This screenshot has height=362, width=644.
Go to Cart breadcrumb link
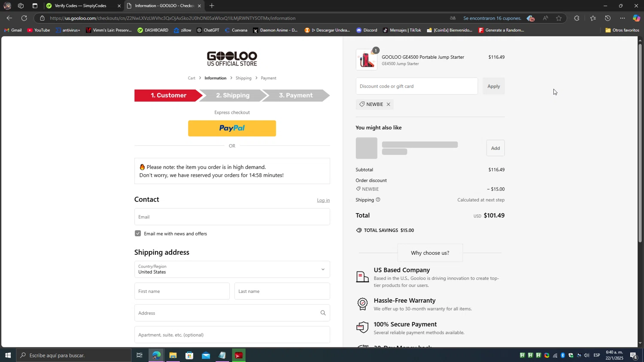(191, 78)
